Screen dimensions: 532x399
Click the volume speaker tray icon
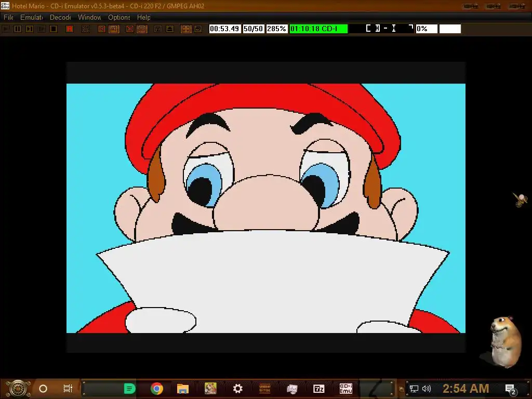tap(427, 389)
